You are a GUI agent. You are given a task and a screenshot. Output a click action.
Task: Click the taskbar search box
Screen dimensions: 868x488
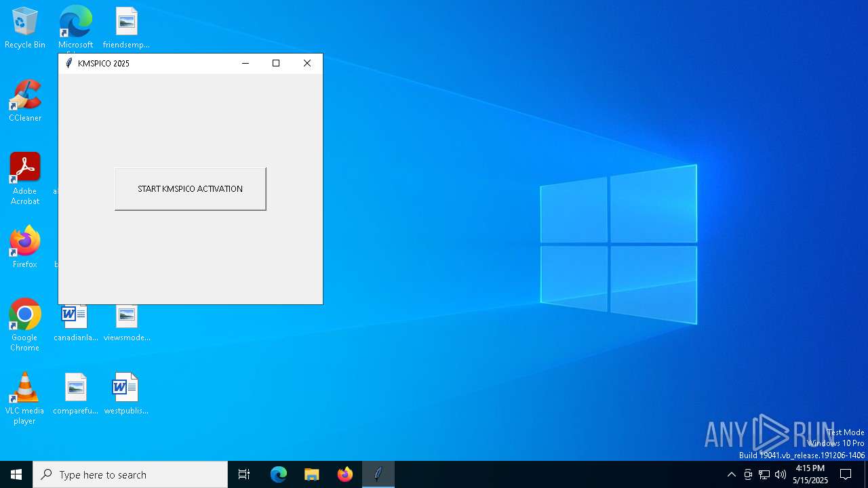(130, 474)
